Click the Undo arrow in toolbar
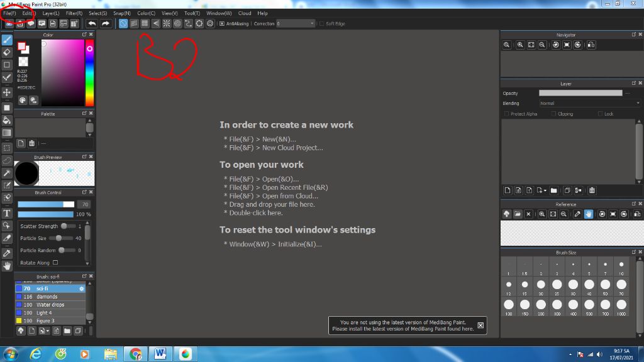 tap(92, 23)
